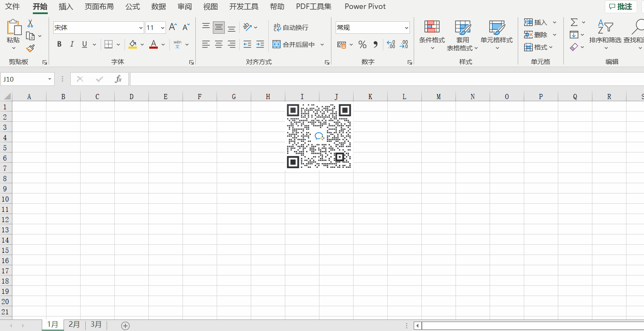Open 排序和筛选 sort and filter menu
Image resolution: width=644 pixels, height=331 pixels.
coord(605,35)
